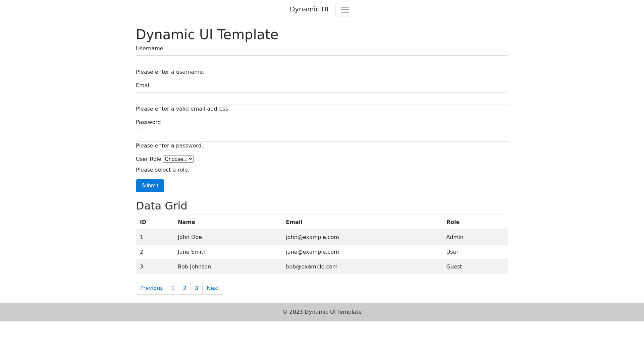The image size is (644, 362).
Task: Click the Name column header
Action: 186,222
